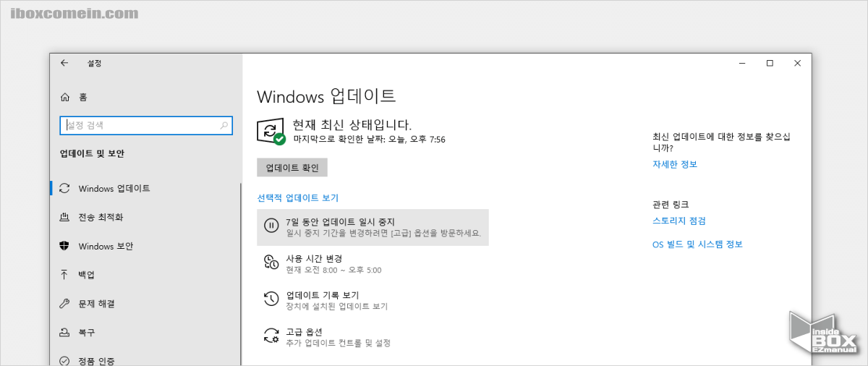This screenshot has width=868, height=366.
Task: Click the pause icon for 7일 동안 업데이트 일시 중지
Action: (271, 226)
